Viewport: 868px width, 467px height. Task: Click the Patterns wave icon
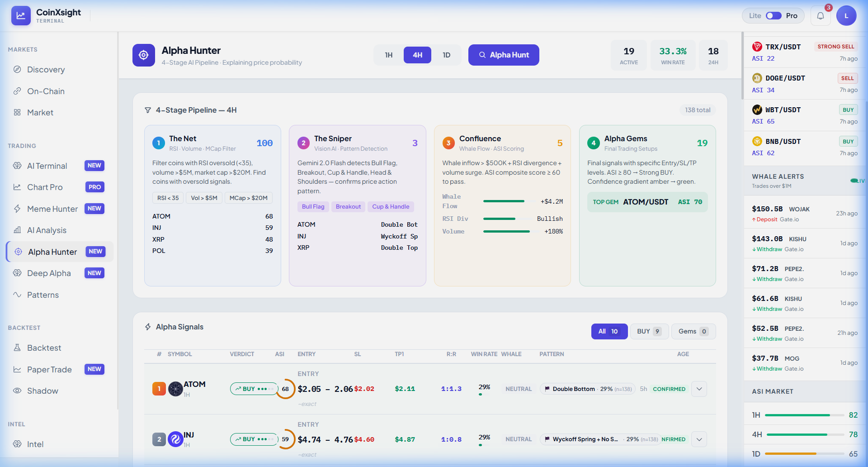pos(17,295)
